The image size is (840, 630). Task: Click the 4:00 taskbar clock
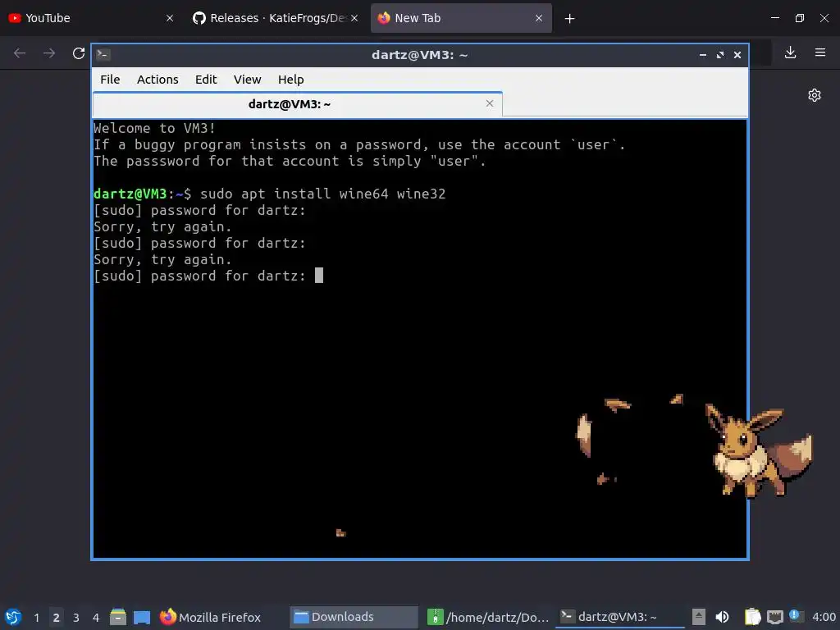coord(824,617)
